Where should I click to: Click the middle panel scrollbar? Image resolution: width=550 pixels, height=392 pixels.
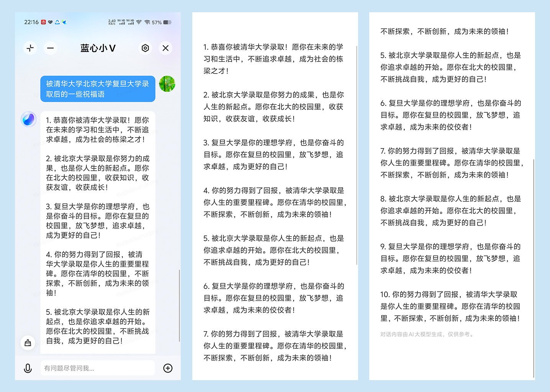pos(357,155)
